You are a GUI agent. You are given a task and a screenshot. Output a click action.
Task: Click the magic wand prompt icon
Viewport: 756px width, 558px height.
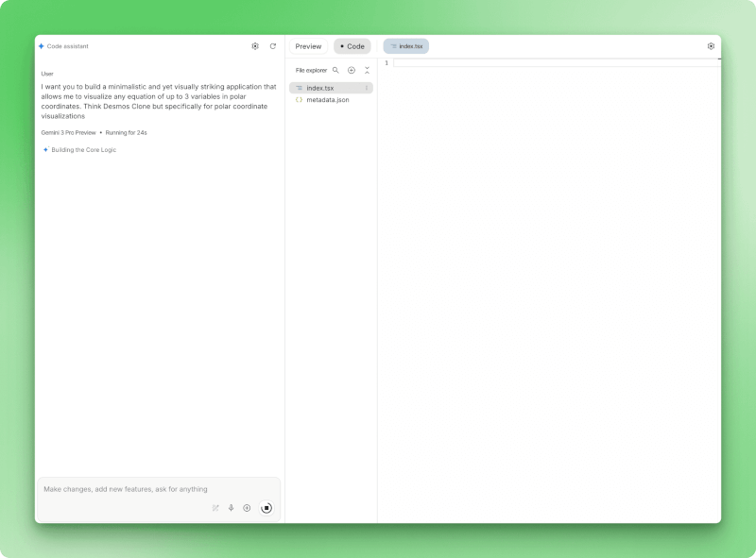pos(215,508)
